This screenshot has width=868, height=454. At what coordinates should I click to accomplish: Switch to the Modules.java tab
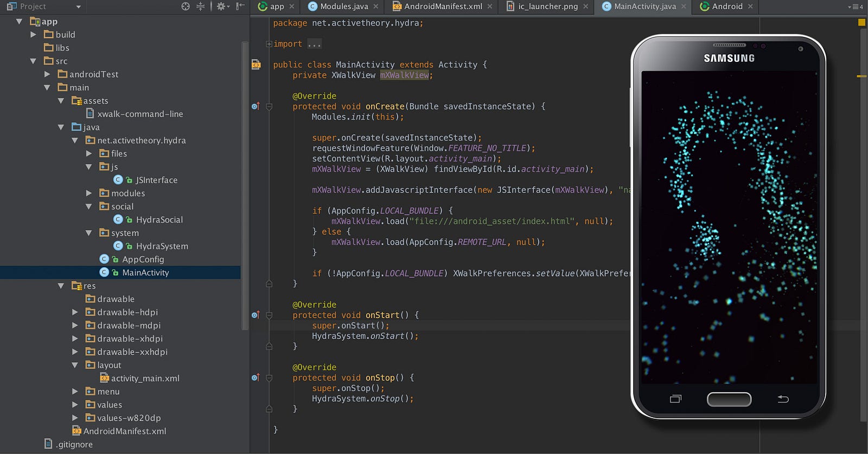(343, 7)
